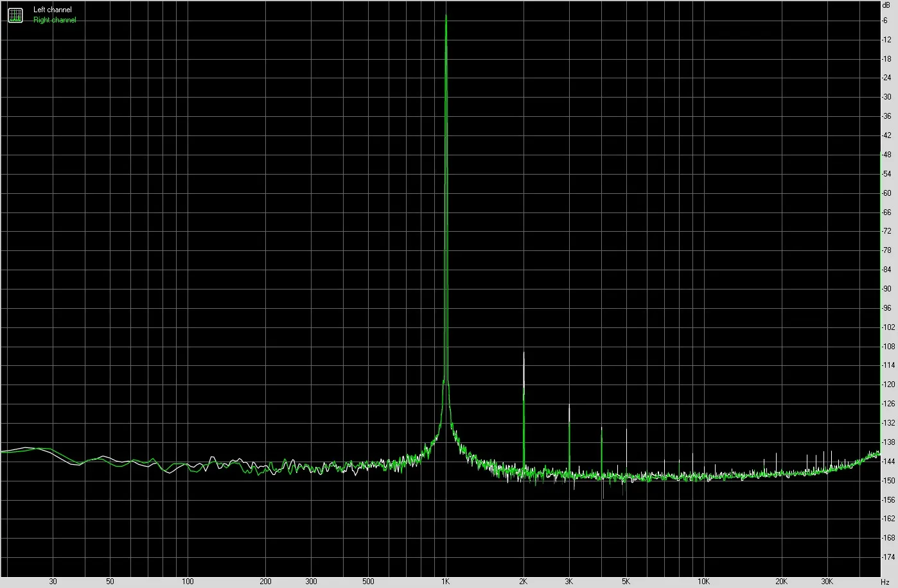Click the -24 dB axis label
The height and width of the screenshot is (588, 898).
tap(886, 78)
